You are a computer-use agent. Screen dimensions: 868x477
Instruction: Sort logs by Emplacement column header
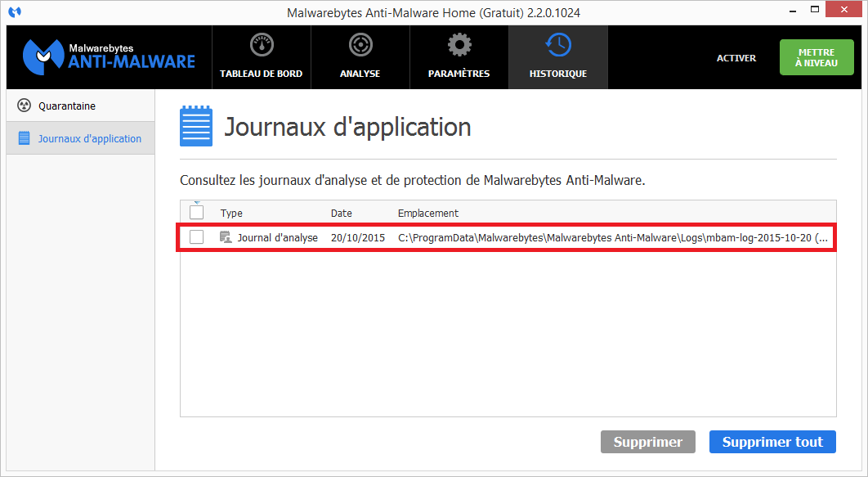(427, 214)
